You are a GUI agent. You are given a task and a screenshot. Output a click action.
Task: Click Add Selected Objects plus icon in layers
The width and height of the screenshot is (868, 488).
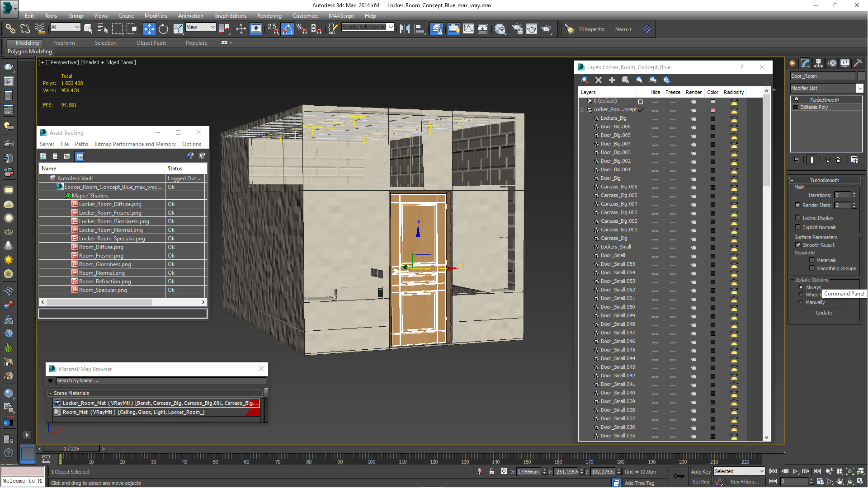coord(612,80)
